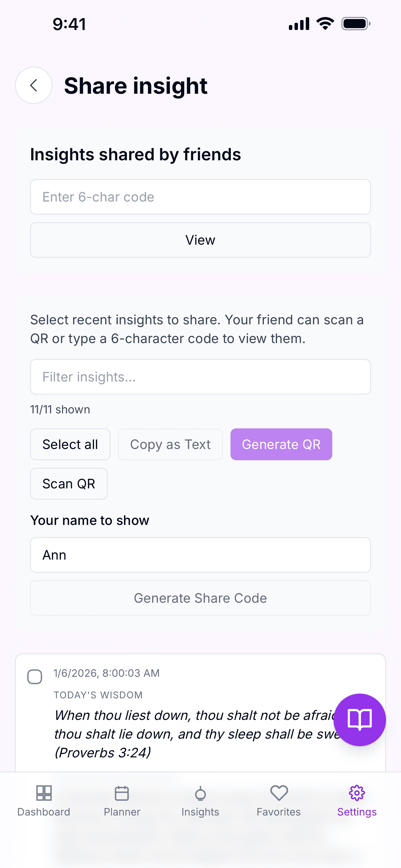Tap Generate Share Code

pos(200,598)
